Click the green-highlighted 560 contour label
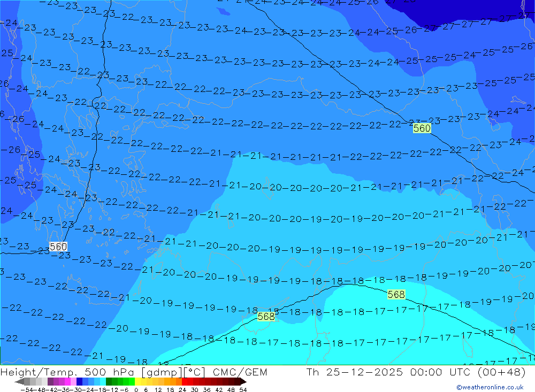 (422, 128)
